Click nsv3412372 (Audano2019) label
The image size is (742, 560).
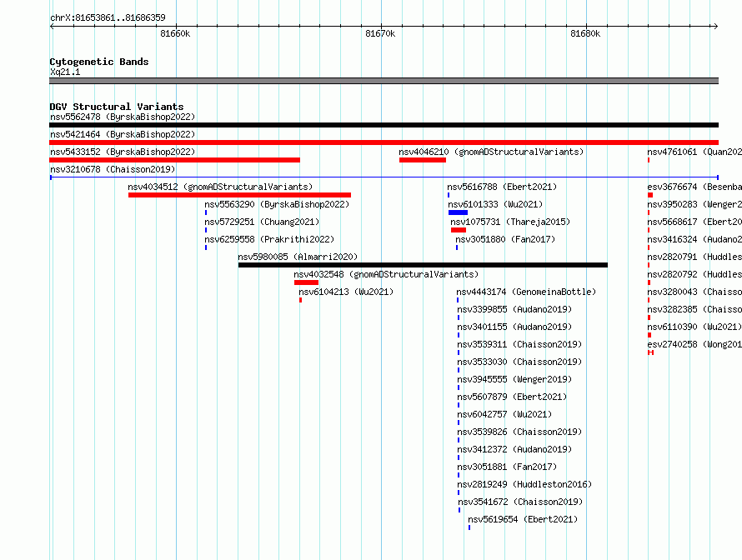coord(514,449)
